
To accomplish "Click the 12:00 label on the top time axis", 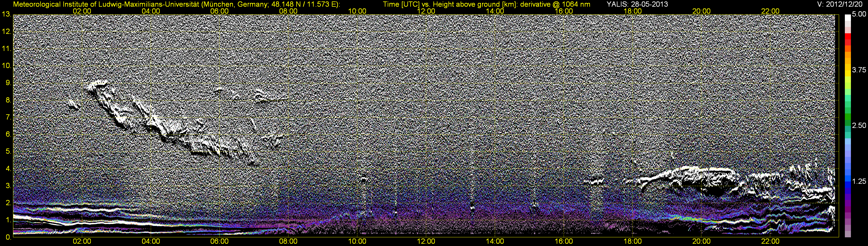I will coord(426,11).
